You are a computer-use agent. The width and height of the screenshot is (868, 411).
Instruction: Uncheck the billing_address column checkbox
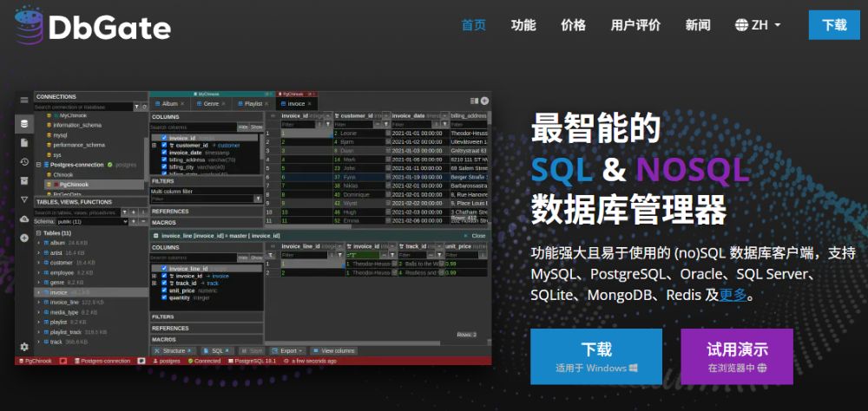tap(164, 160)
